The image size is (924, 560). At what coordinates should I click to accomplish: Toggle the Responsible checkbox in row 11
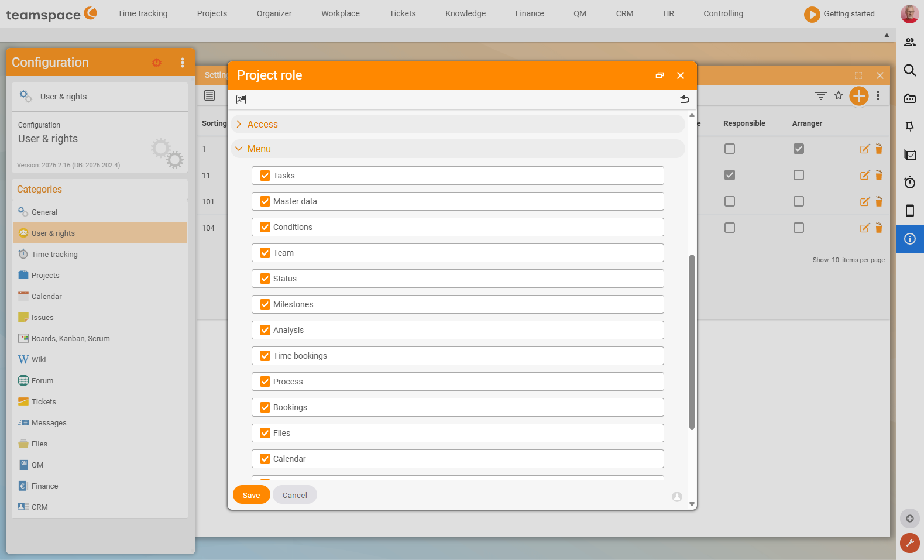tap(730, 175)
